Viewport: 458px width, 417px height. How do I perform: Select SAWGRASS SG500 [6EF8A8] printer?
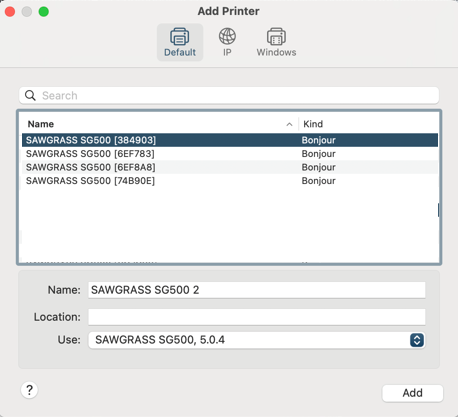230,167
